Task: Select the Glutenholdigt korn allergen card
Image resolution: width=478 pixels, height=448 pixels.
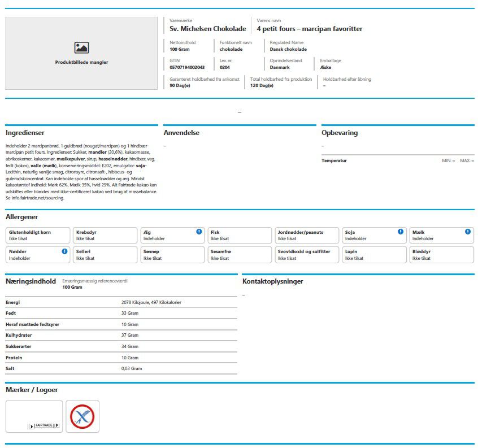Action: point(38,235)
